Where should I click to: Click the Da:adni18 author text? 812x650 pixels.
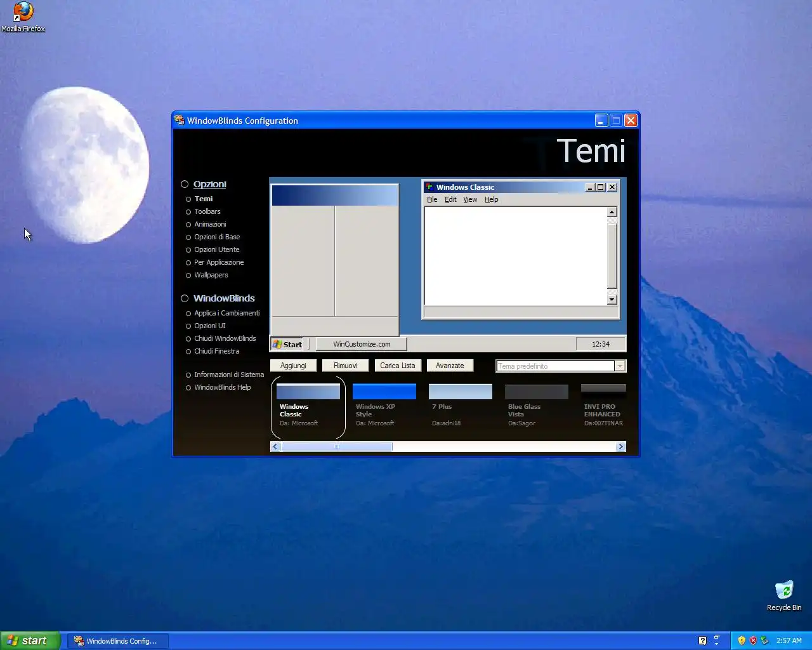click(447, 423)
